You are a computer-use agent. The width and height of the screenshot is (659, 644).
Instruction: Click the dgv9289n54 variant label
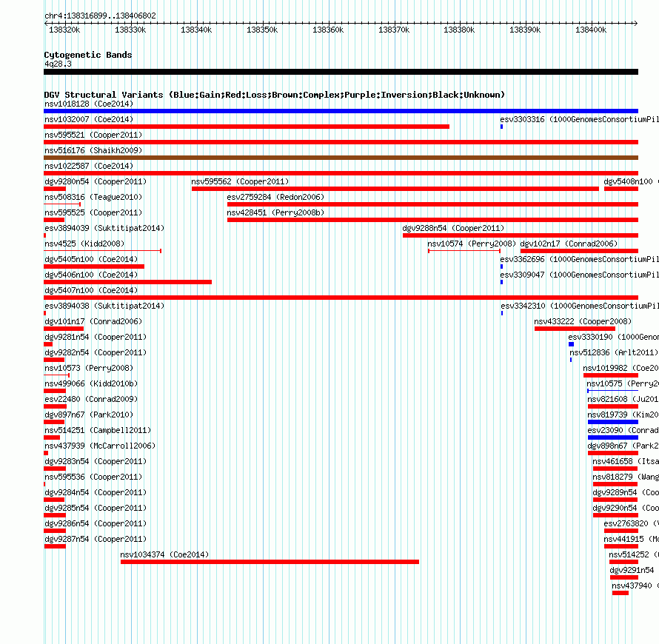626,492
